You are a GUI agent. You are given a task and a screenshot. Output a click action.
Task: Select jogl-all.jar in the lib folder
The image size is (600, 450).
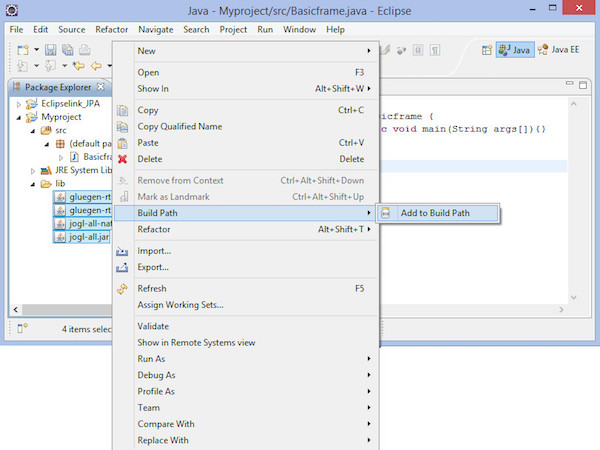(x=85, y=237)
